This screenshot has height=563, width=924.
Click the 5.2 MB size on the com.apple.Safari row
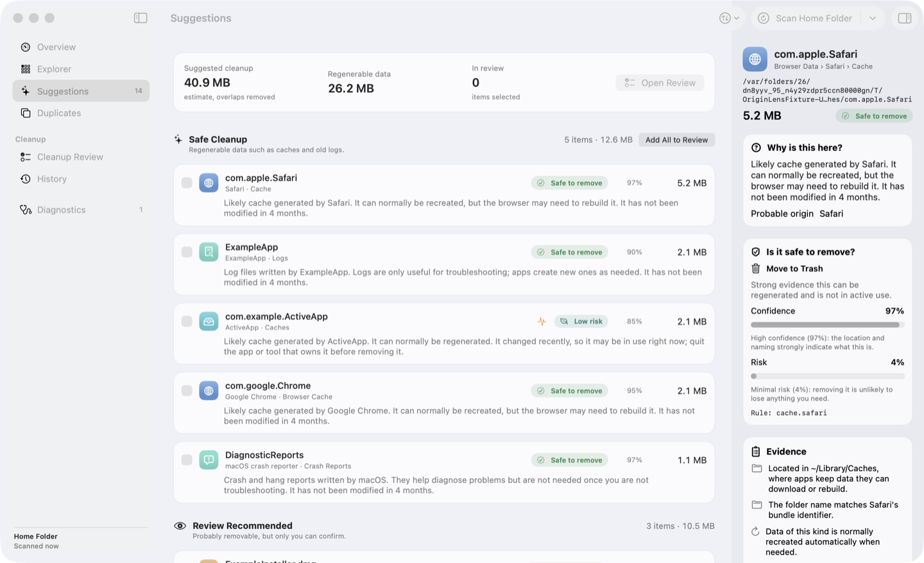coord(692,183)
